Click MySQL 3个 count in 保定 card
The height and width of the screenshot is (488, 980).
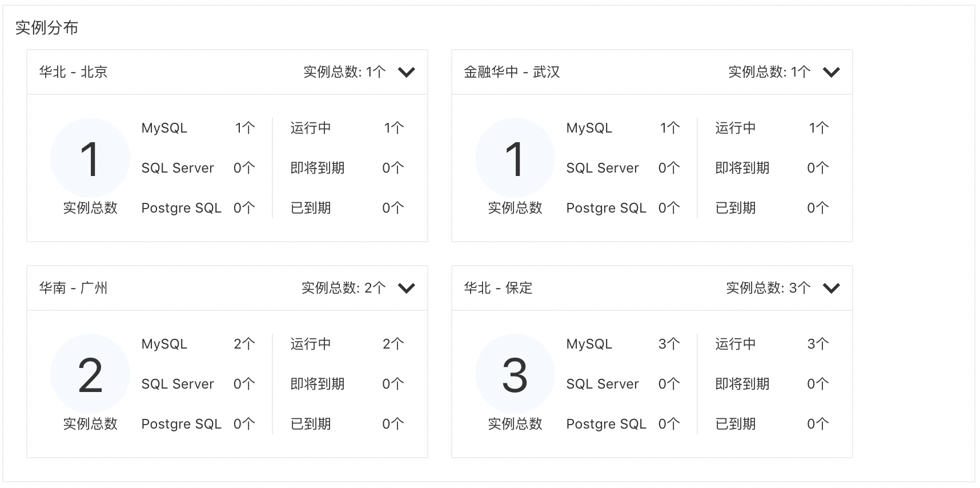pyautogui.click(x=669, y=344)
